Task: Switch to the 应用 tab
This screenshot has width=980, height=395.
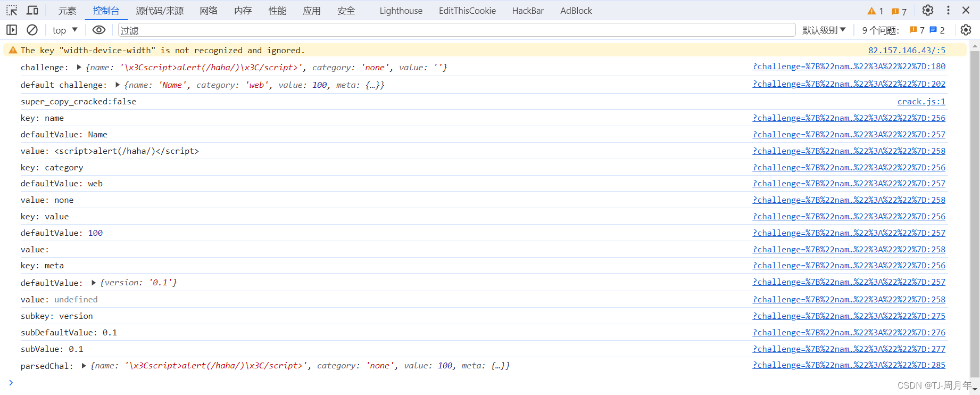Action: pyautogui.click(x=312, y=11)
